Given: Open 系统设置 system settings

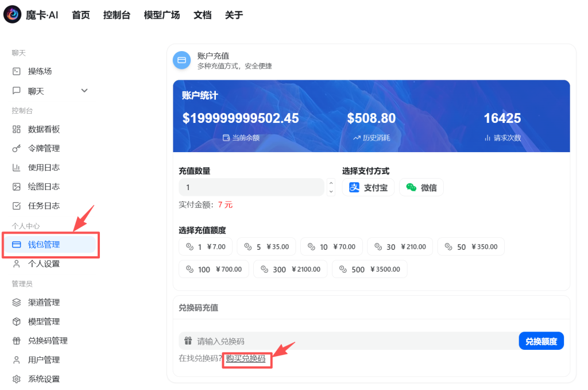Looking at the screenshot, I should [44, 379].
